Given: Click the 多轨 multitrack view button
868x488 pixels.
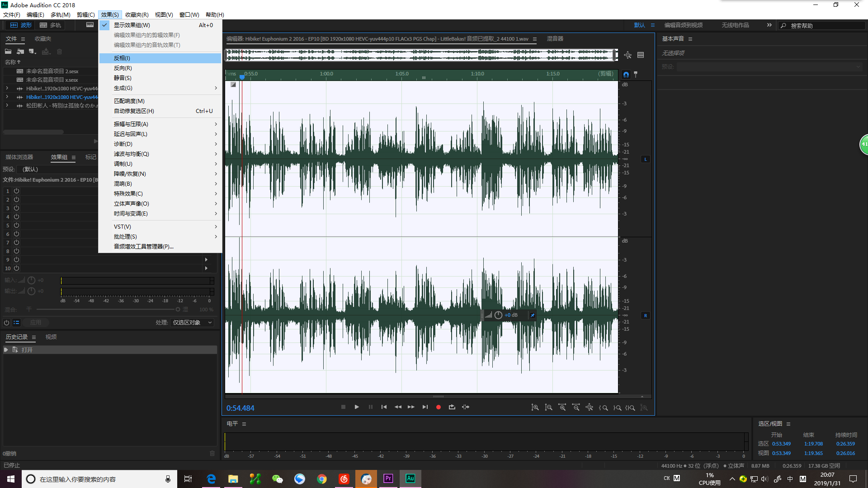Looking at the screenshot, I should tap(51, 25).
